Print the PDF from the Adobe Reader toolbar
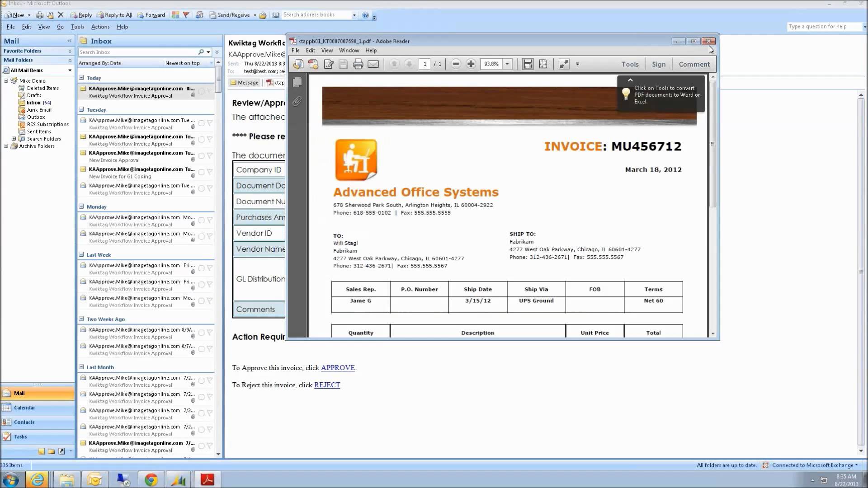The height and width of the screenshot is (488, 868). [358, 64]
